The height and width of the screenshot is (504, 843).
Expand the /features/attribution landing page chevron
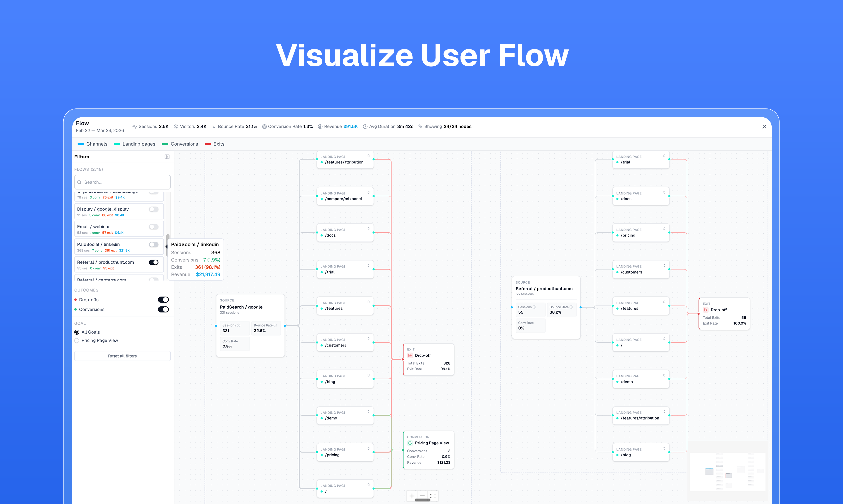coord(368,156)
